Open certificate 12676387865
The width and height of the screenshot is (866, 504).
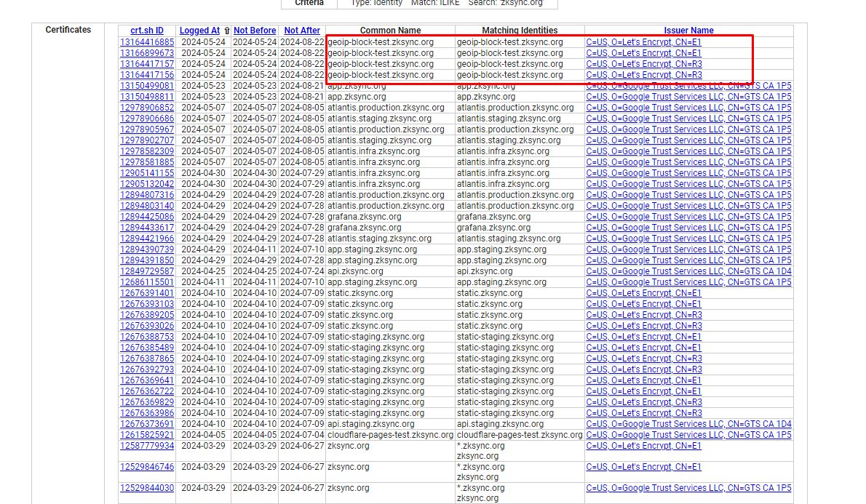pos(147,359)
